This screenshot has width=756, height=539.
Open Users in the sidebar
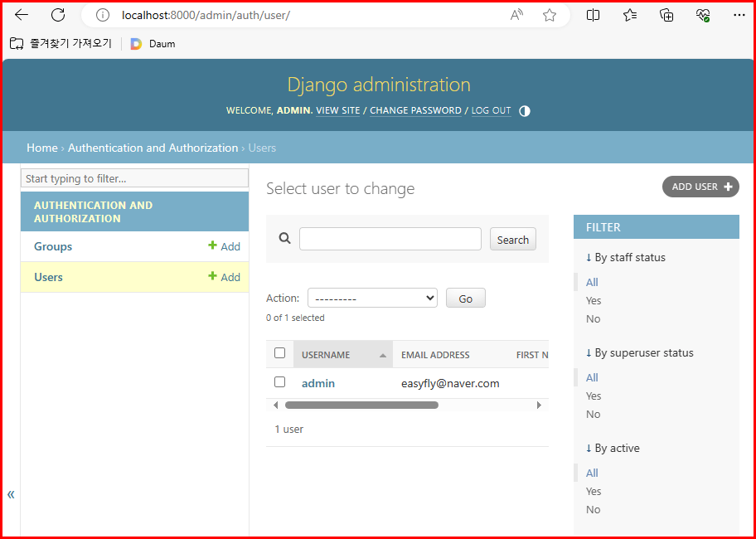click(48, 277)
